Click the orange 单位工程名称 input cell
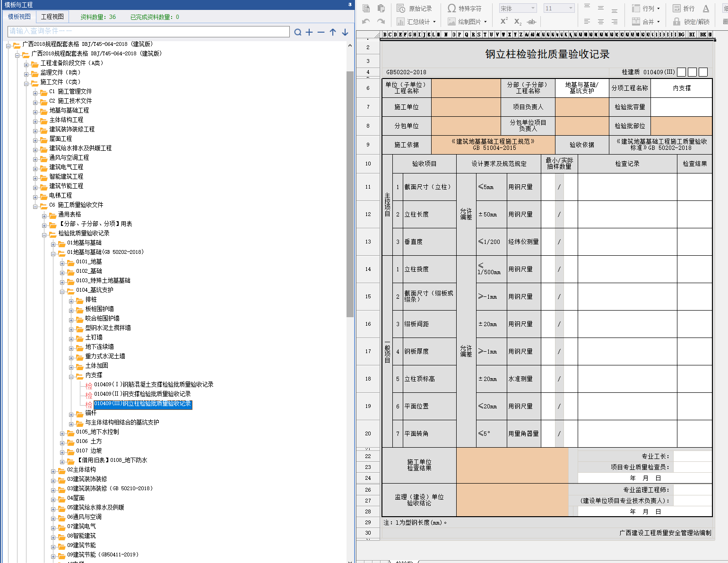This screenshot has height=563, width=728. (466, 88)
